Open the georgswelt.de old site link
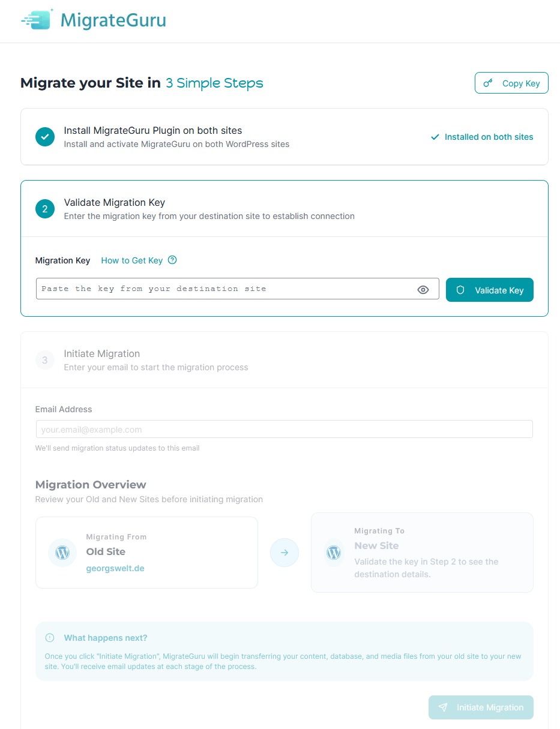560x729 pixels. point(115,568)
